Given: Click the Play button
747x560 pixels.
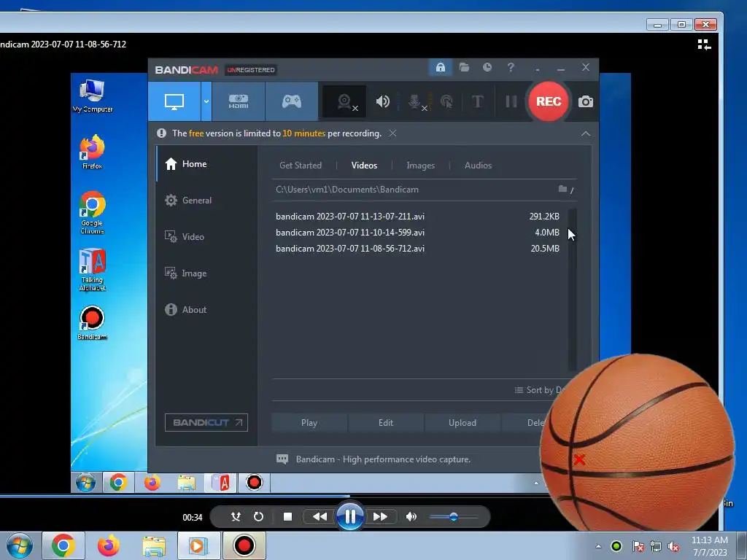Looking at the screenshot, I should pos(309,423).
